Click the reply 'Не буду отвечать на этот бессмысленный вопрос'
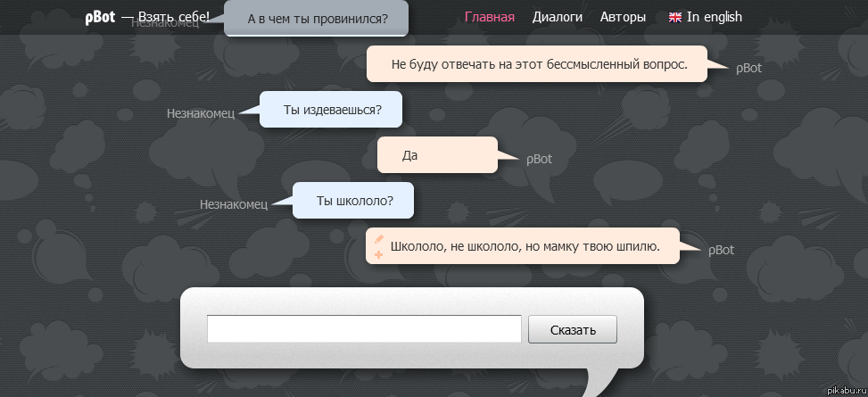 (537, 63)
